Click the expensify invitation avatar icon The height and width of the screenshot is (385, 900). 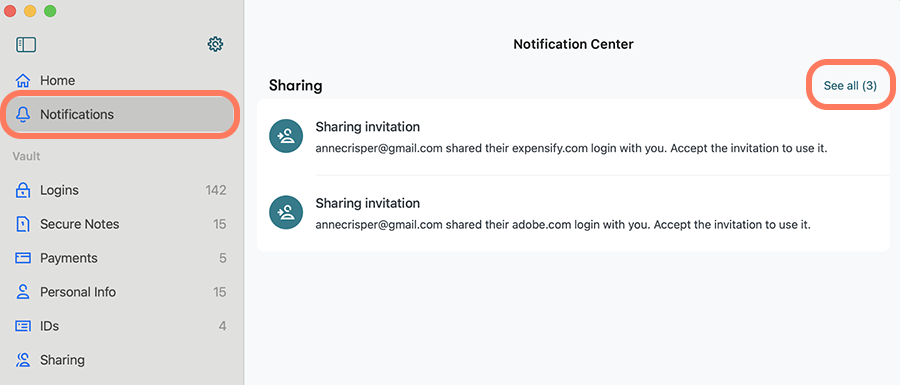[x=286, y=137]
